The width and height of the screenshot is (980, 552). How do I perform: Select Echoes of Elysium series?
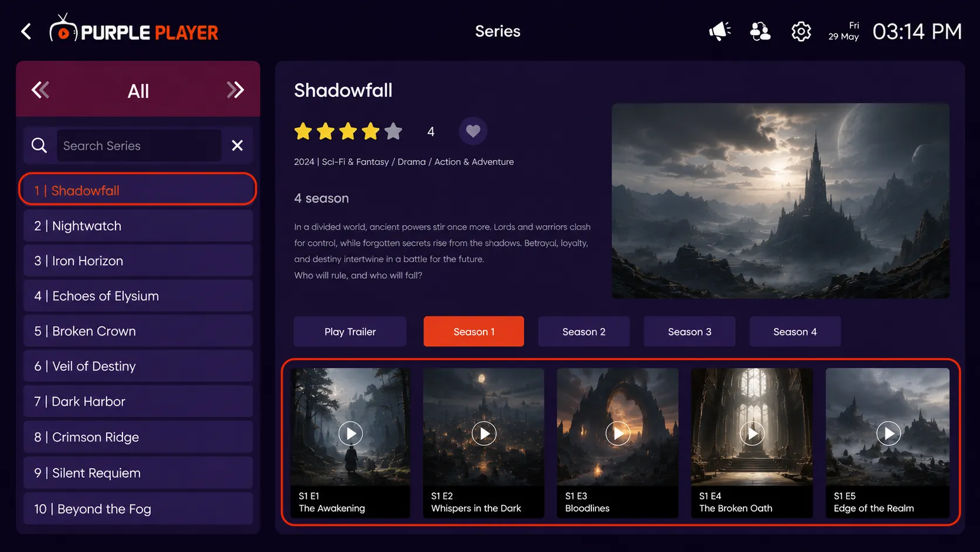point(138,296)
